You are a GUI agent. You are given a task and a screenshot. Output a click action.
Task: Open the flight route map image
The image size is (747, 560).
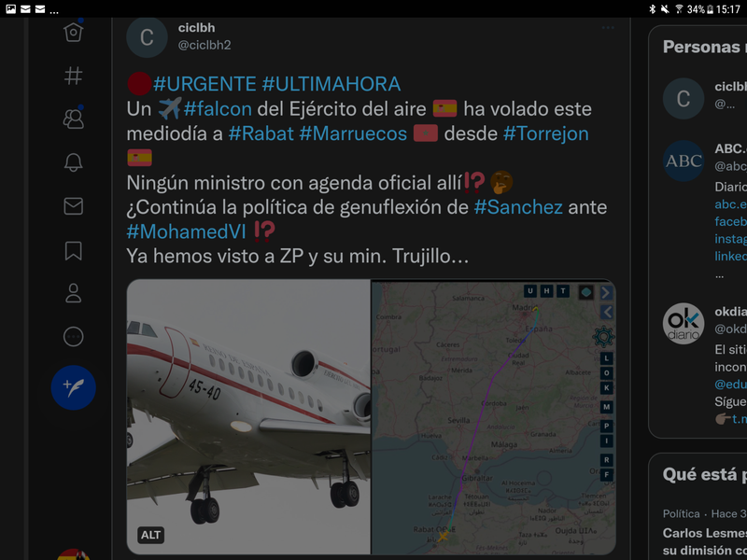[494, 416]
